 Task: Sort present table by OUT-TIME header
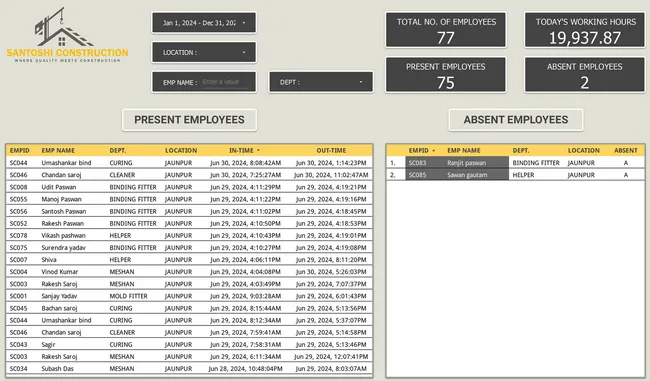[331, 150]
